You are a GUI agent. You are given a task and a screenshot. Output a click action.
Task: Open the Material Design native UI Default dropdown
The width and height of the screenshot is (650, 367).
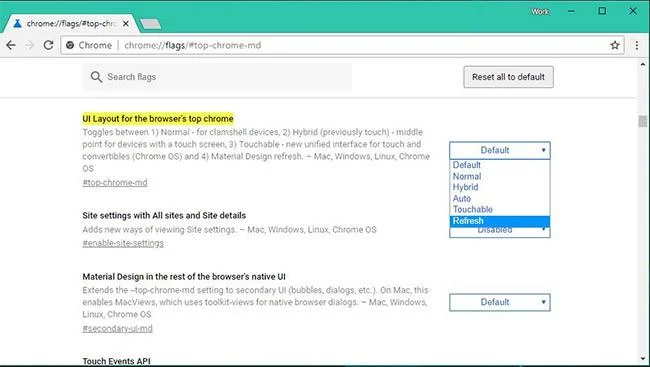(x=500, y=302)
